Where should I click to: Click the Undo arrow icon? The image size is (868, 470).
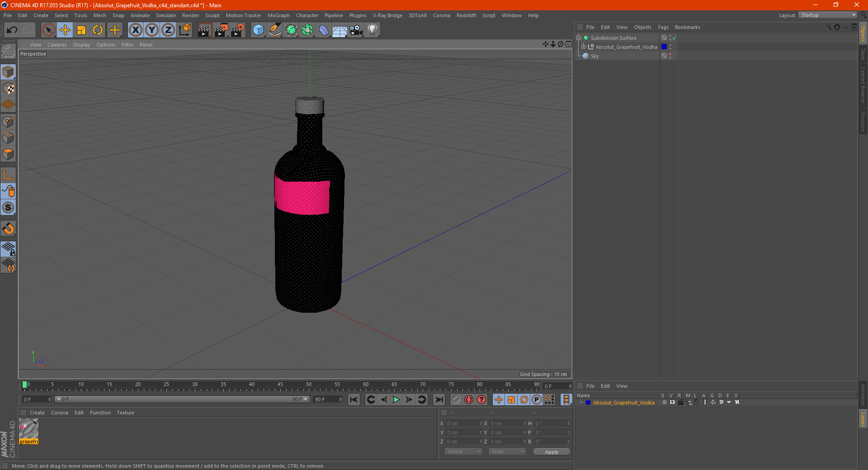12,30
